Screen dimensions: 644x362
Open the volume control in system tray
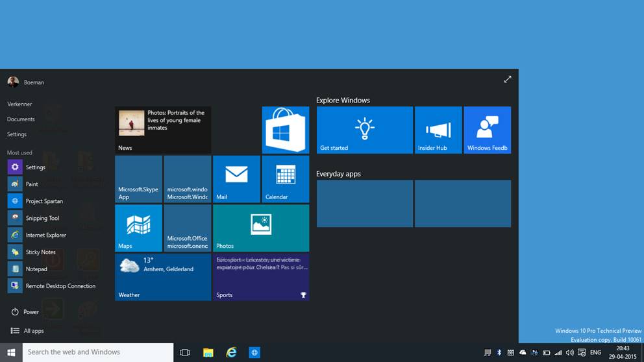click(x=569, y=352)
